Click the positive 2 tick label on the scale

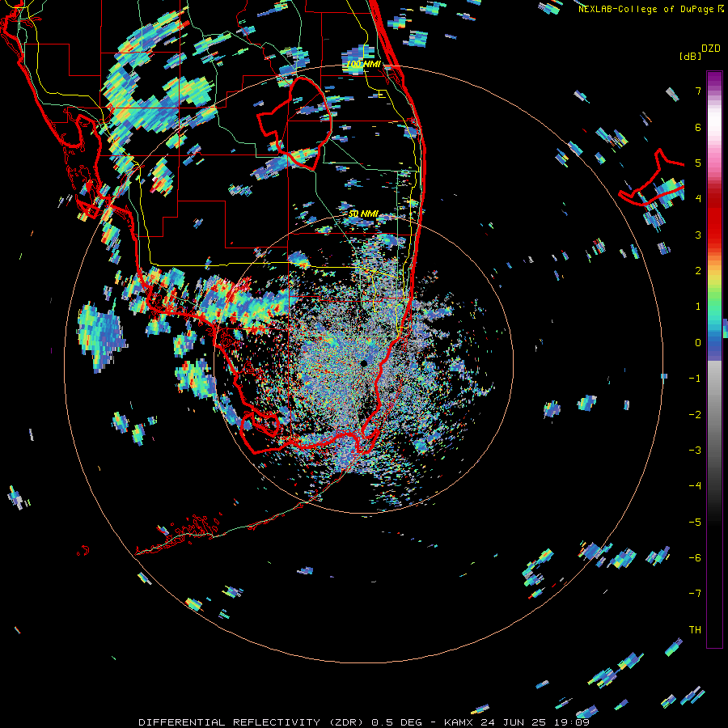pos(698,271)
